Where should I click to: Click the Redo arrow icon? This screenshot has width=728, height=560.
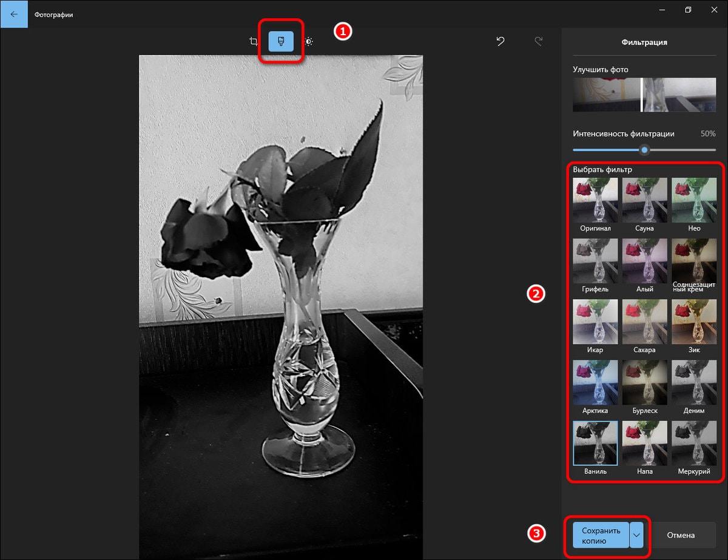[x=538, y=41]
